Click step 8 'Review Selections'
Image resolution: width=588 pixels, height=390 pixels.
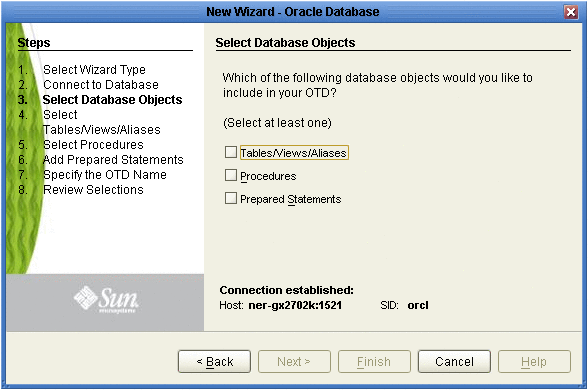[93, 190]
